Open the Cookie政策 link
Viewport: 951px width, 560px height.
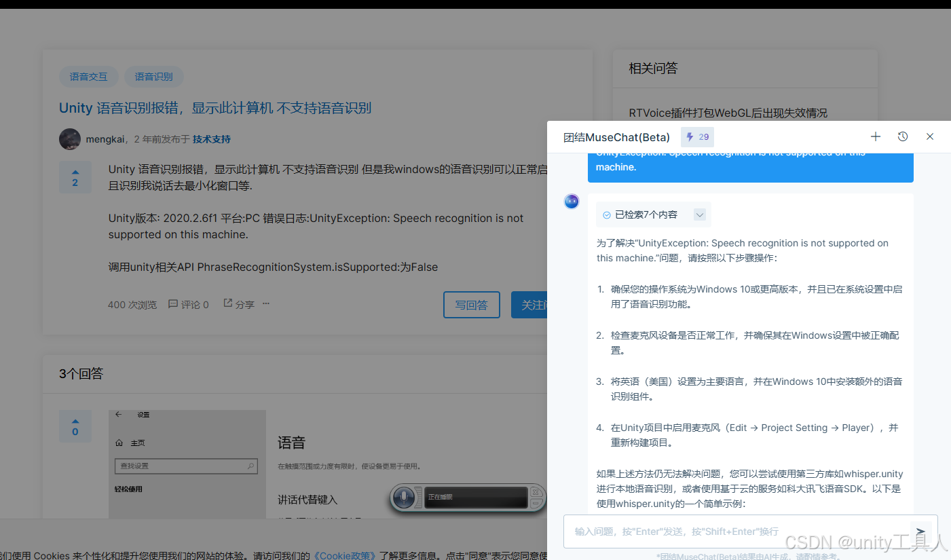(x=343, y=555)
